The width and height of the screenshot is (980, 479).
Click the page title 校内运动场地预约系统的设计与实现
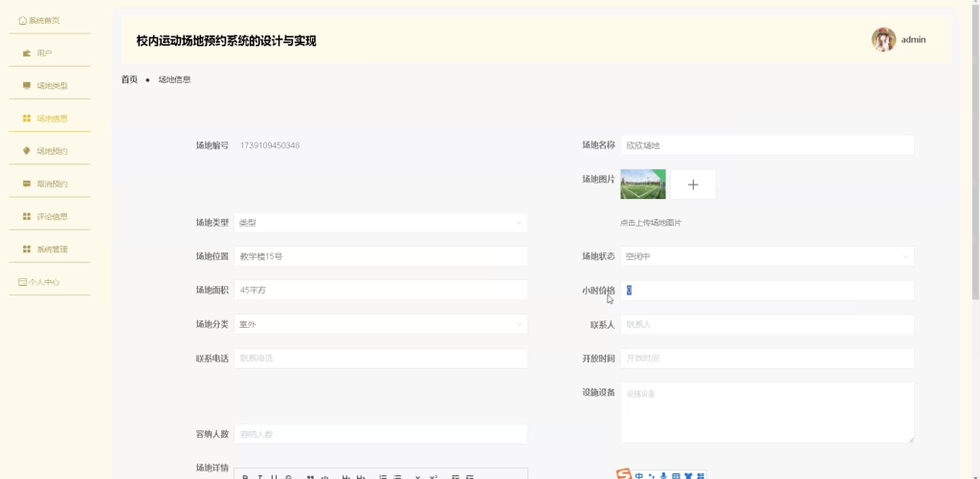[x=226, y=40]
